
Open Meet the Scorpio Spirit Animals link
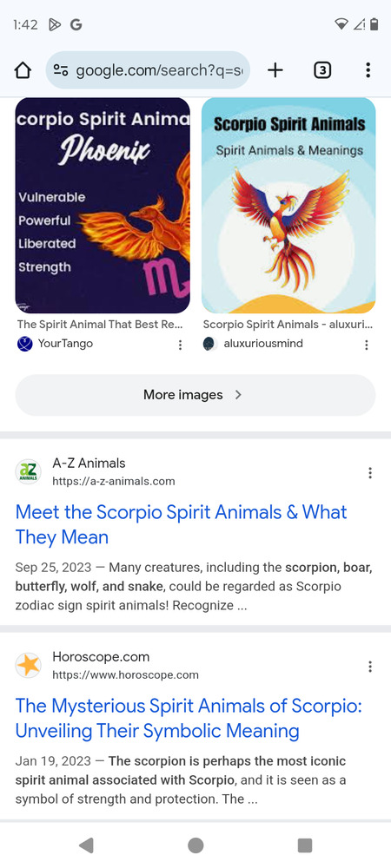point(181,524)
